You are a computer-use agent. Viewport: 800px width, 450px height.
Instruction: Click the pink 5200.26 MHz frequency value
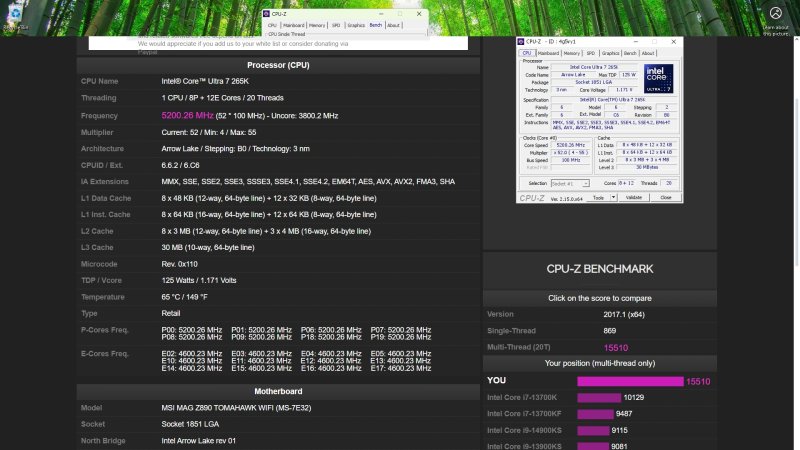(187, 115)
